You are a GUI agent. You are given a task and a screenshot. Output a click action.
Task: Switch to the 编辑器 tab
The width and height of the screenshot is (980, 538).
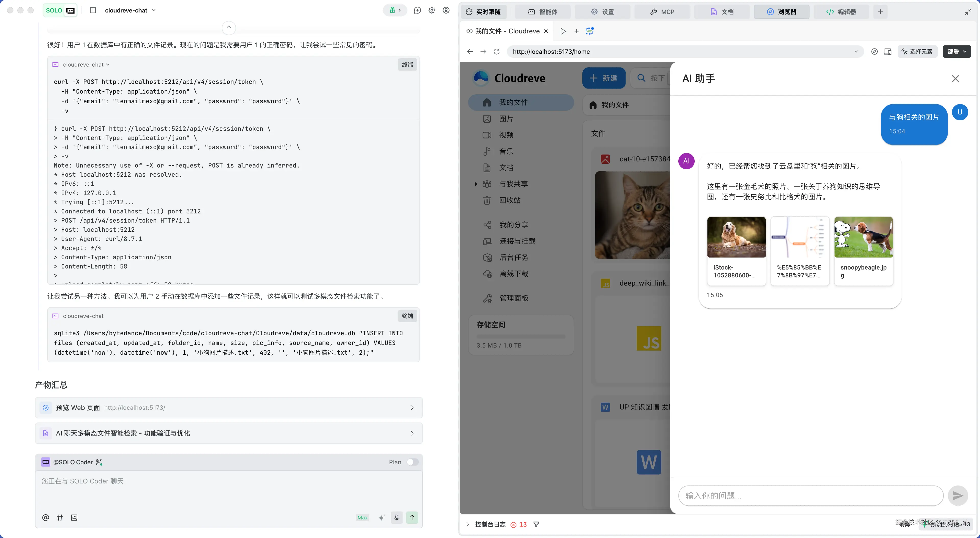click(x=841, y=12)
